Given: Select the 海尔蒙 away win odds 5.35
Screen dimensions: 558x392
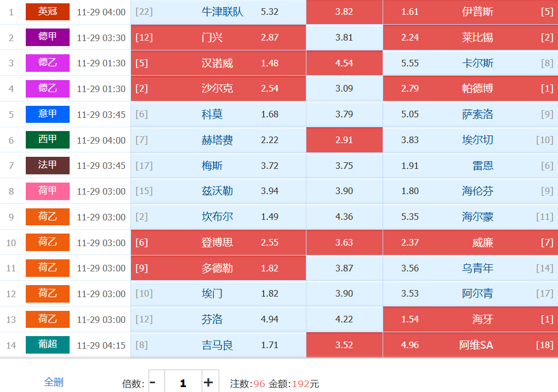Looking at the screenshot, I should tap(470, 217).
